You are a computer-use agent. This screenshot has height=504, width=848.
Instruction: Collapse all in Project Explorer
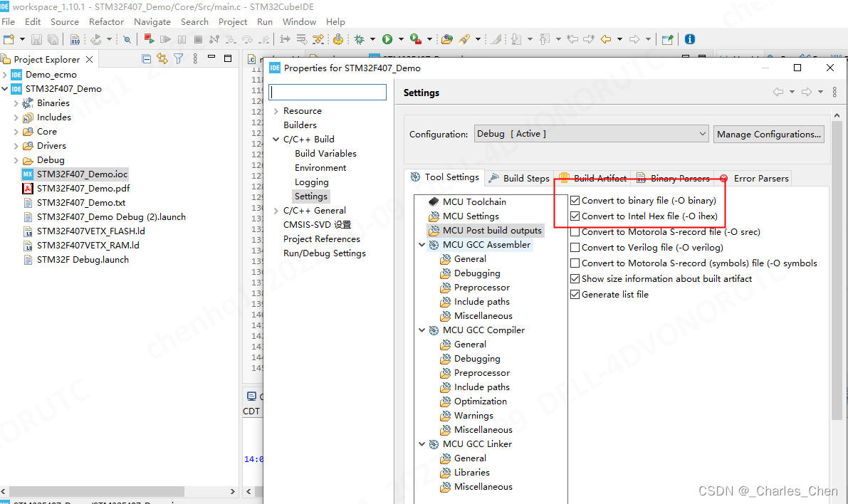(146, 59)
